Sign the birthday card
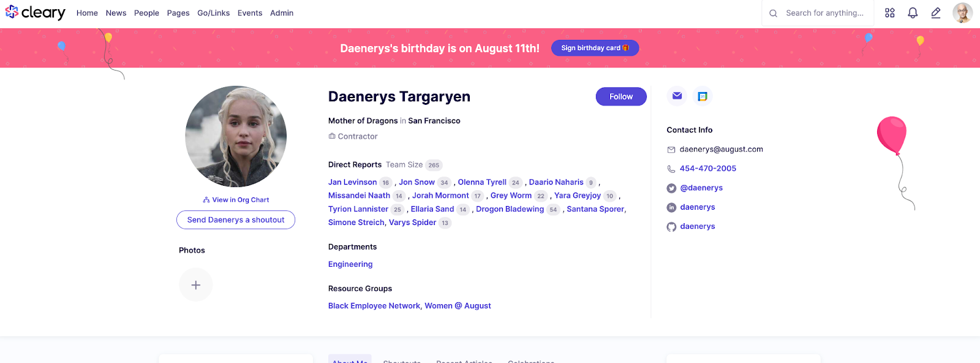The height and width of the screenshot is (363, 980). click(595, 48)
